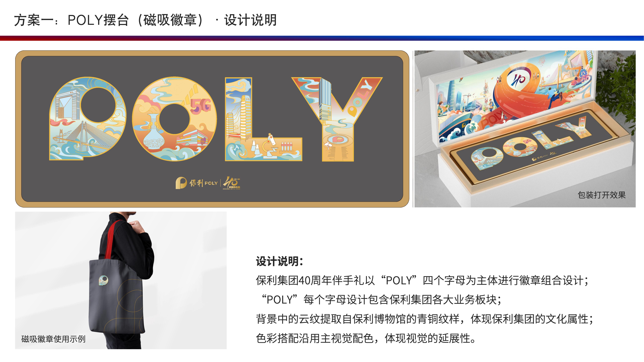The image size is (644, 362).
Task: Open the packaging box rendering image
Action: point(525,129)
